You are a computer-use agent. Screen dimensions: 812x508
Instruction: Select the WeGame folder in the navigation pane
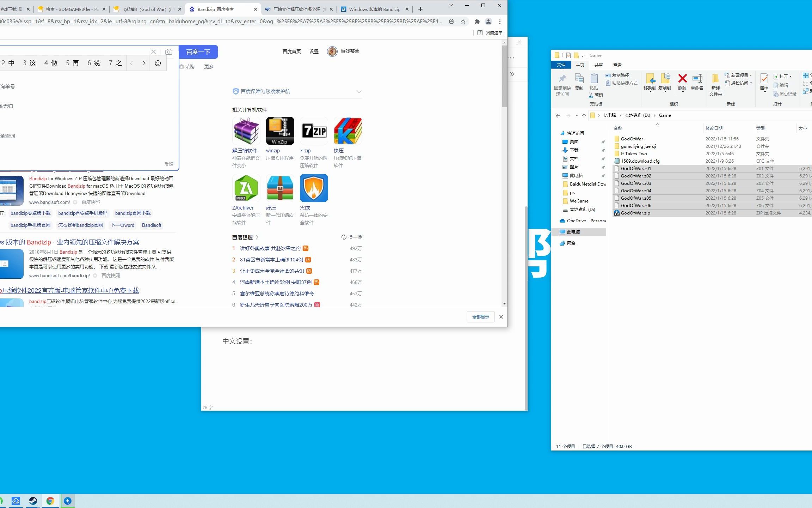(x=579, y=201)
